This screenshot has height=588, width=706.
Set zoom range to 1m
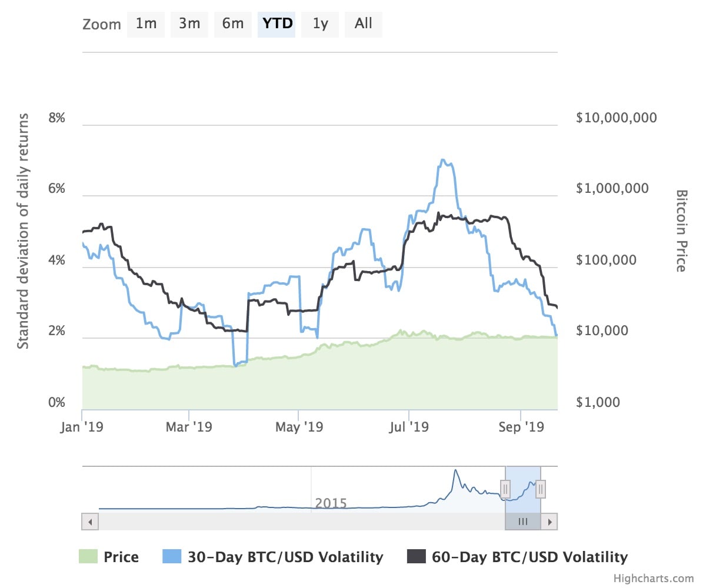coord(146,24)
